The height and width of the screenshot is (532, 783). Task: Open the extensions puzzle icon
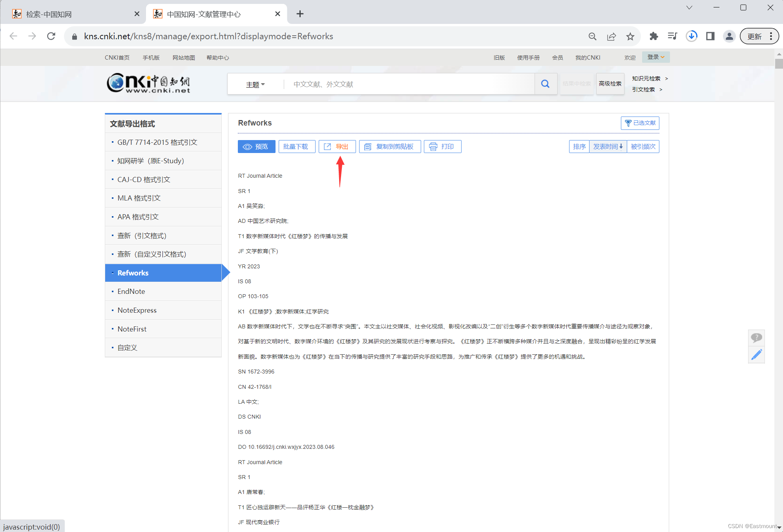(x=653, y=36)
